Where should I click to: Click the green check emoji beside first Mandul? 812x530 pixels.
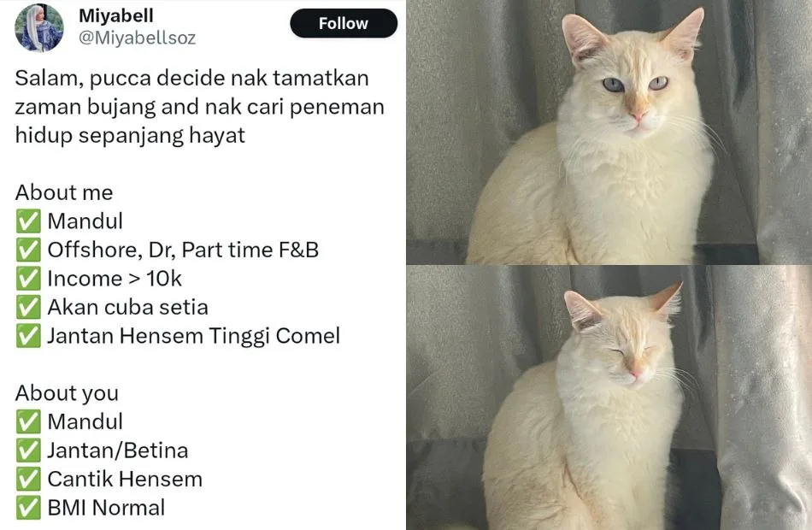(28, 221)
